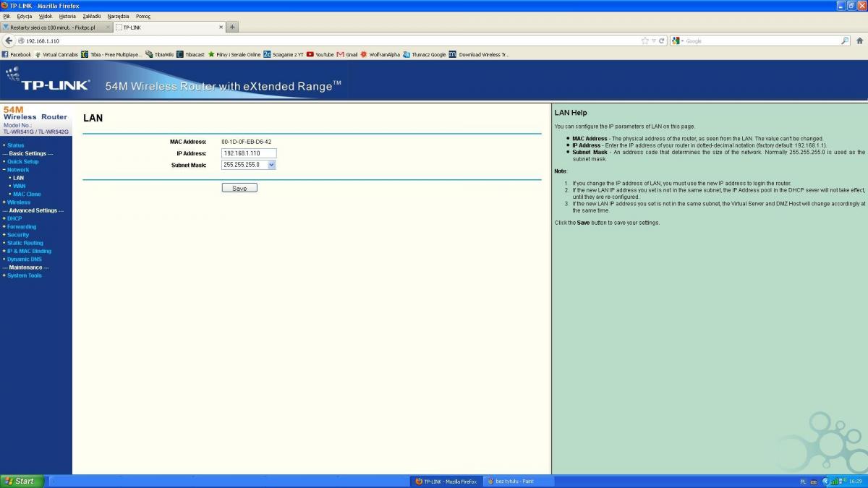Viewport: 868px width, 488px height.
Task: Bookmark this page with the star icon
Action: pos(644,41)
